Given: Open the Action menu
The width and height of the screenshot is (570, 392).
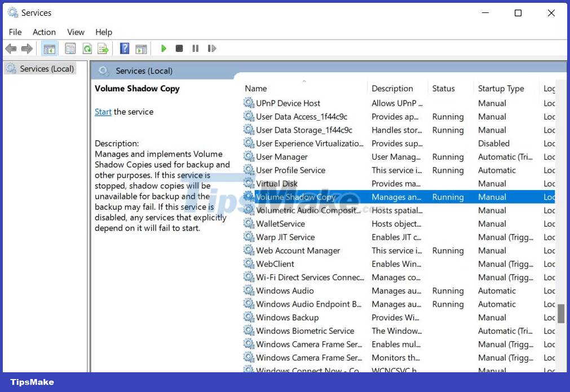Looking at the screenshot, I should tap(44, 32).
